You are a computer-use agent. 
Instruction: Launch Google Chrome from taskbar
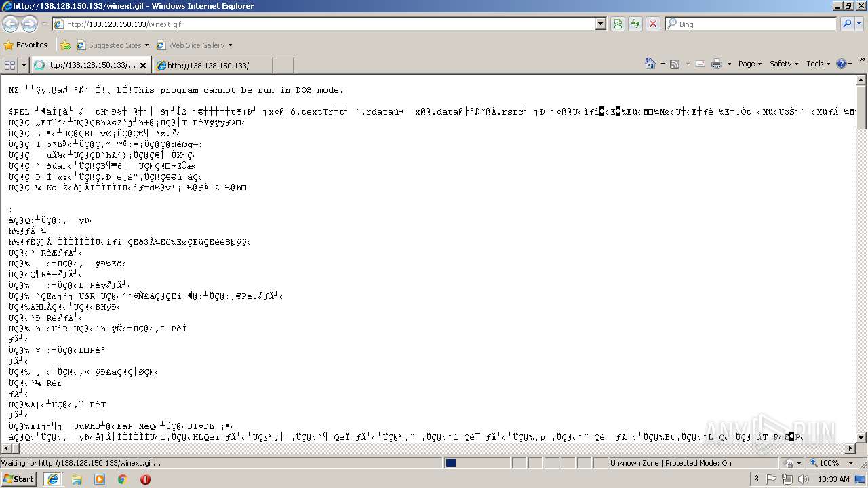click(122, 479)
